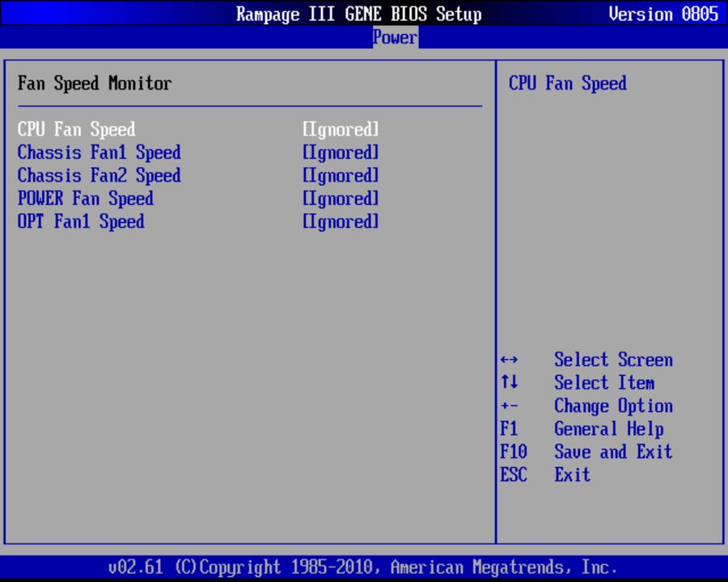Image resolution: width=728 pixels, height=582 pixels.
Task: Open the Chassis Fan1 Speed [Ignored] value
Action: click(x=341, y=153)
